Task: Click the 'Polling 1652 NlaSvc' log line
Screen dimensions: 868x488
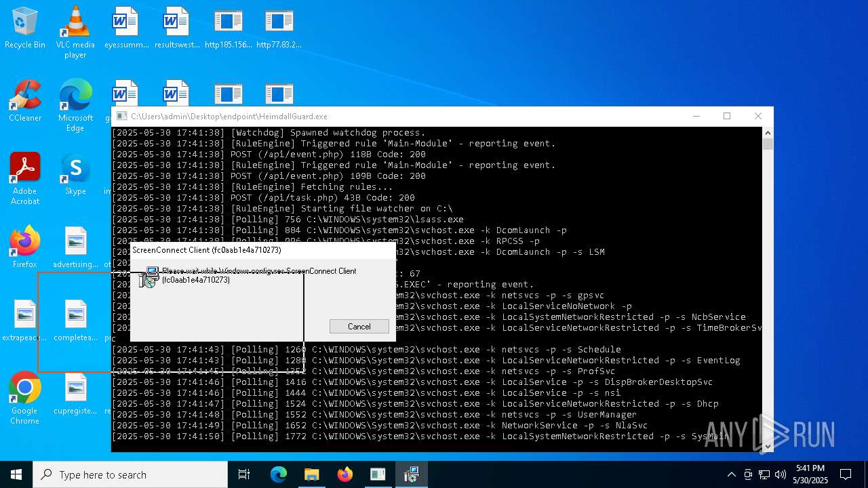Action: coord(380,426)
